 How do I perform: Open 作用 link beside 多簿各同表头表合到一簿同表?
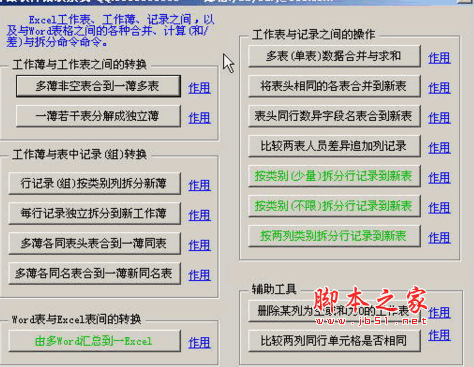[199, 245]
